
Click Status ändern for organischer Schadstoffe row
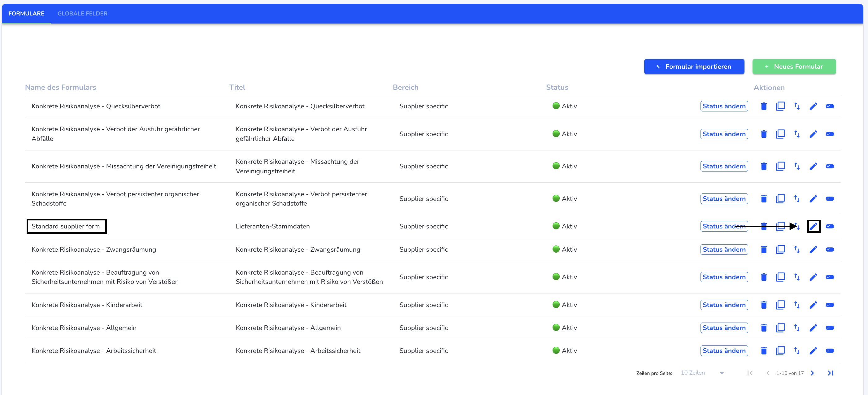pos(724,199)
